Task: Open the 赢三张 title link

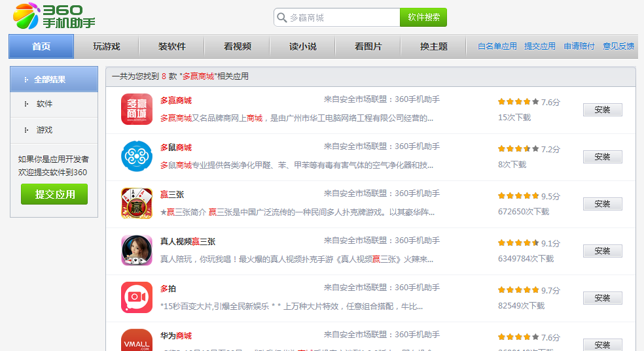Action: click(x=172, y=195)
